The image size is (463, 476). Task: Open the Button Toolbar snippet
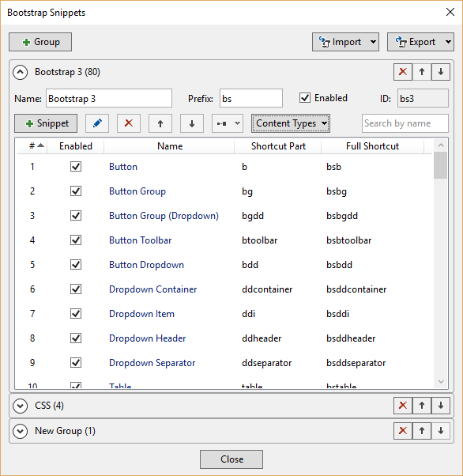point(140,240)
